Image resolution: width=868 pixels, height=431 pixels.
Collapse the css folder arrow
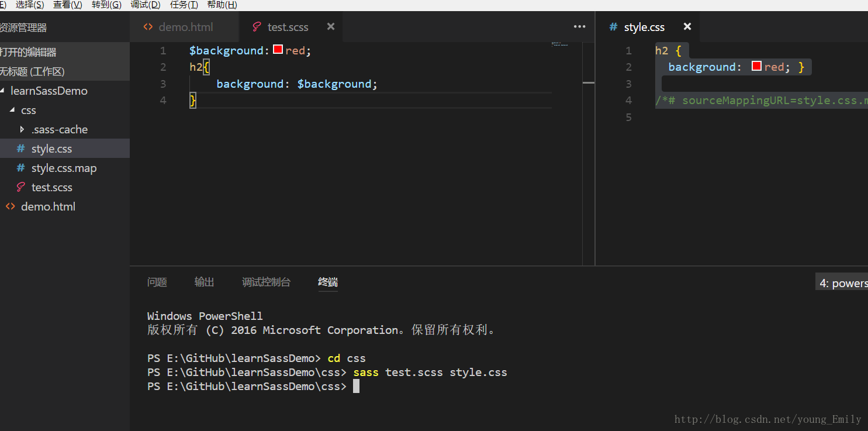click(13, 110)
